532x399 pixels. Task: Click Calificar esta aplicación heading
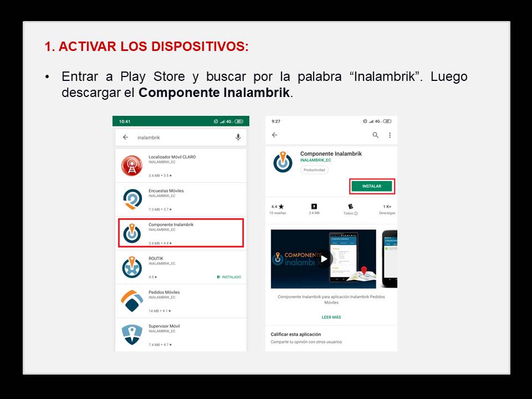pyautogui.click(x=296, y=334)
